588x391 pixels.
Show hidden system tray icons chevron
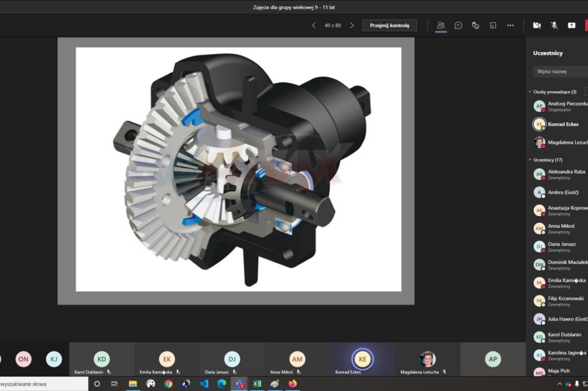tap(560, 384)
